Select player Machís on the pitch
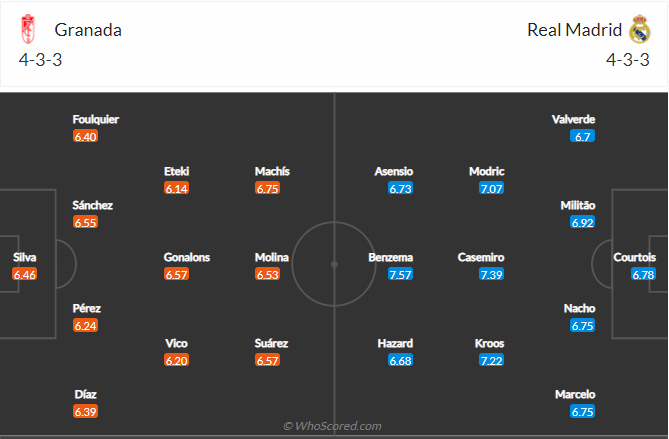The image size is (669, 439). pos(272,171)
